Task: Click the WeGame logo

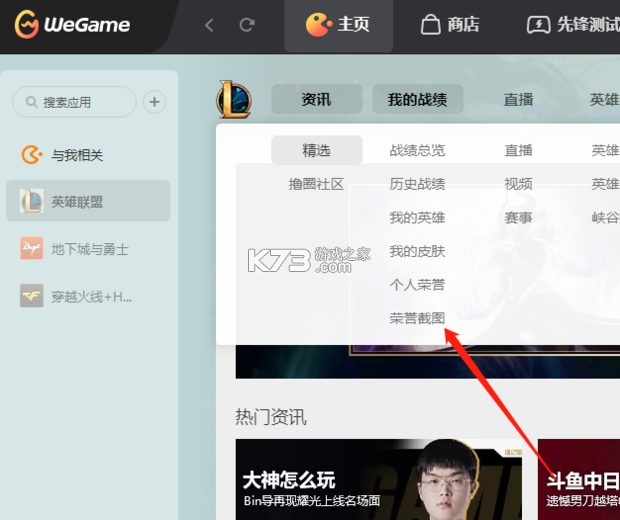Action: click(x=72, y=25)
